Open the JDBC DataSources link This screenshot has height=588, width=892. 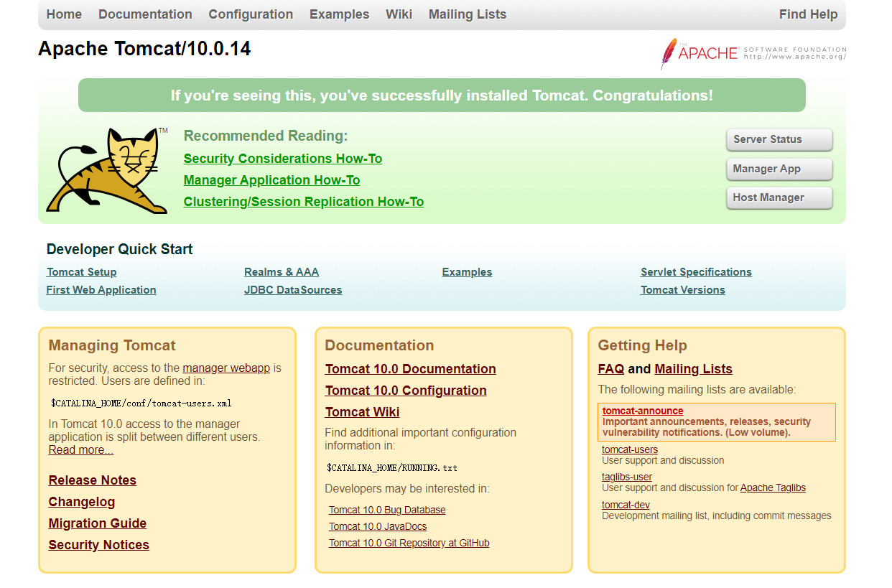pyautogui.click(x=293, y=290)
